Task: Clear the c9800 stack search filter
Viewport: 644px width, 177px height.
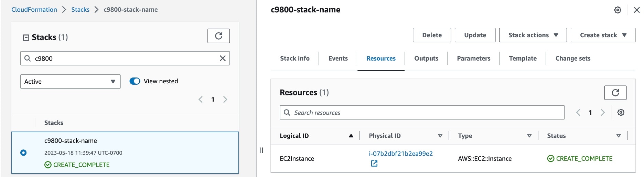Action: (223, 59)
